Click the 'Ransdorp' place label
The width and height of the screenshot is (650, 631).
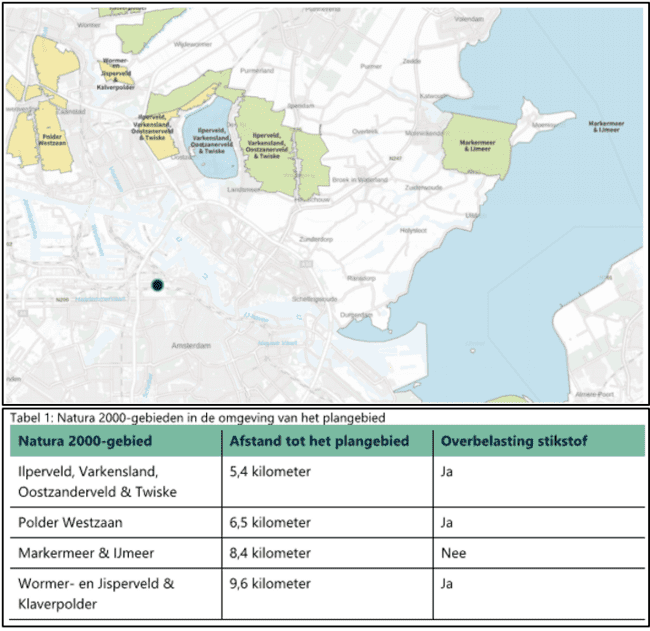click(x=361, y=278)
